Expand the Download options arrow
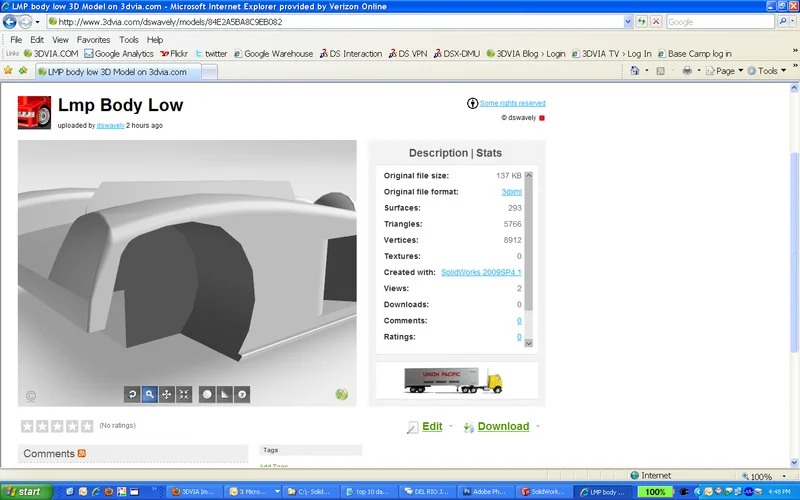The width and height of the screenshot is (800, 500). (538, 427)
